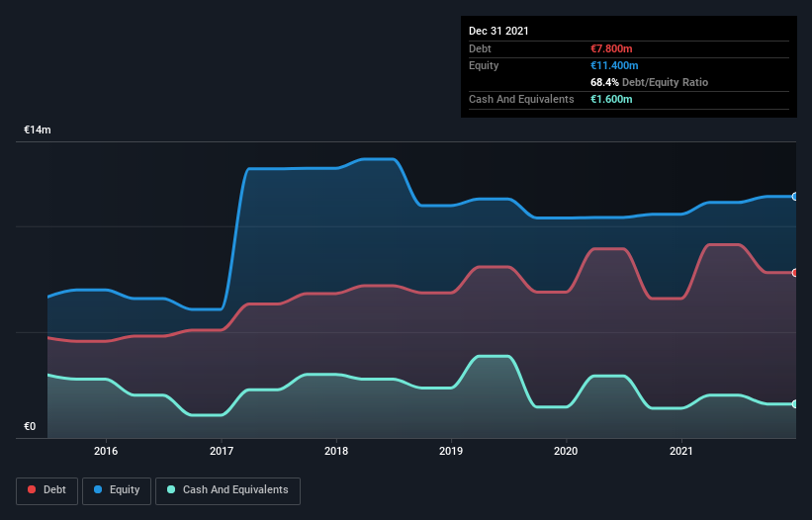Click the Dec 31 2021 tooltip date
The image size is (812, 520).
click(498, 31)
